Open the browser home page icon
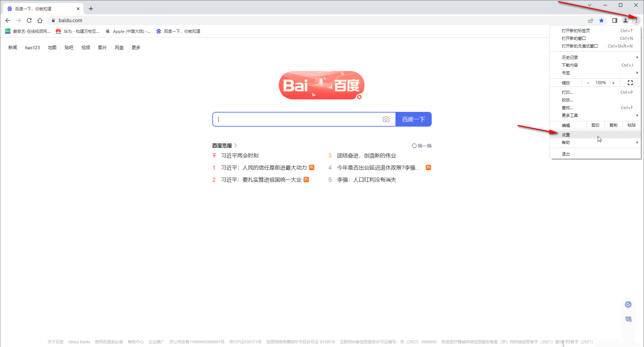 (x=40, y=20)
